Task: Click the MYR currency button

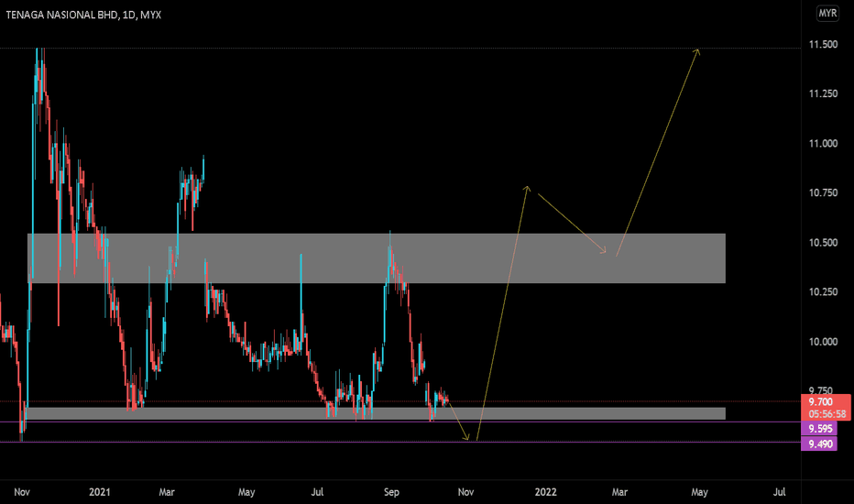Action: pos(827,13)
